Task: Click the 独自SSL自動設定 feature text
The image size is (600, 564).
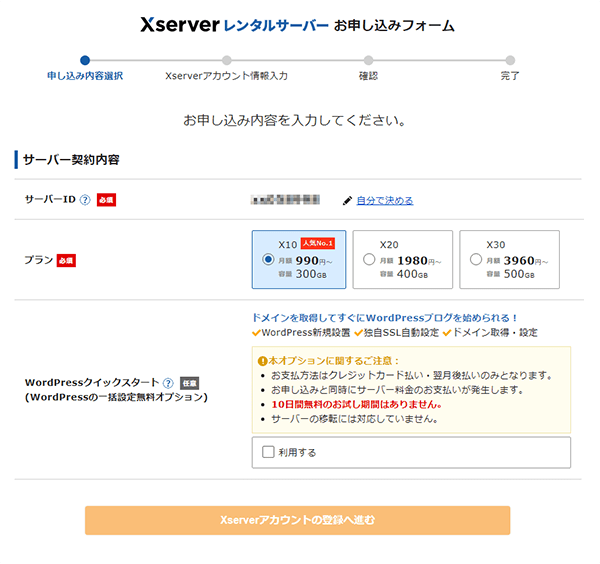Action: click(401, 333)
